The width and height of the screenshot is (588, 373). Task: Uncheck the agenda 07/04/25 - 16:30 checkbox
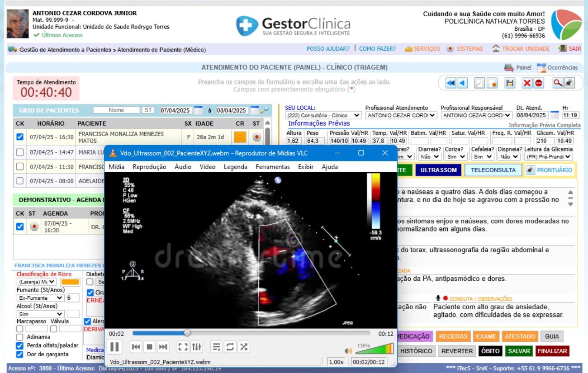[20, 227]
